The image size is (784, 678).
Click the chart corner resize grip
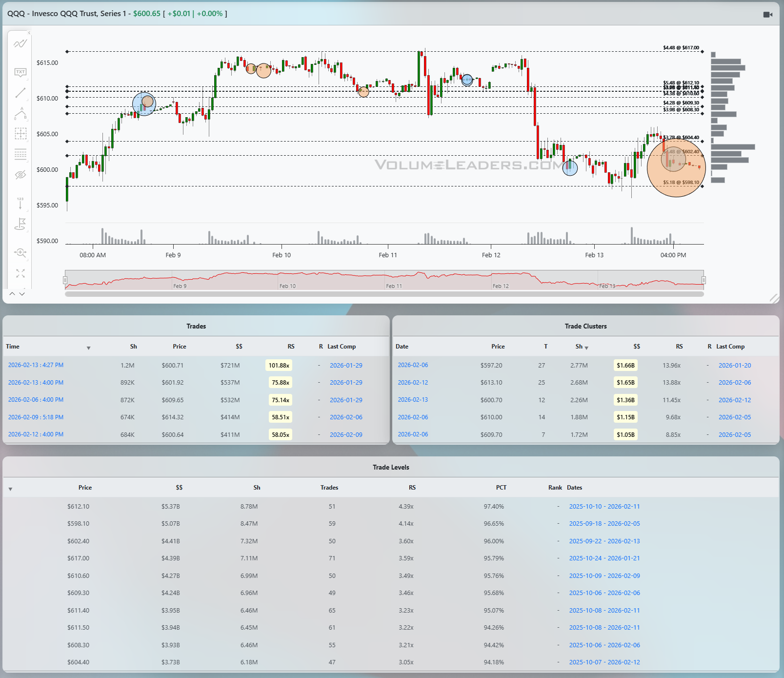[774, 298]
